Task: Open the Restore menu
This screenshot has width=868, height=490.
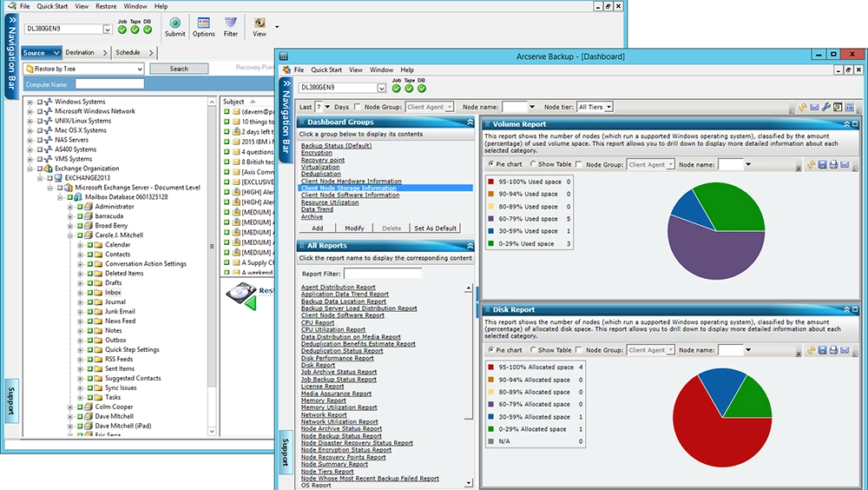Action: point(106,6)
